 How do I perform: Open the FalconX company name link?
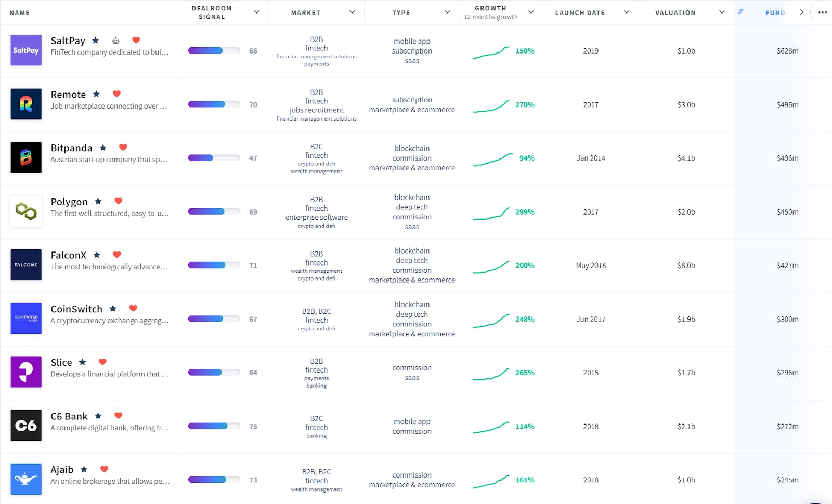click(x=68, y=255)
